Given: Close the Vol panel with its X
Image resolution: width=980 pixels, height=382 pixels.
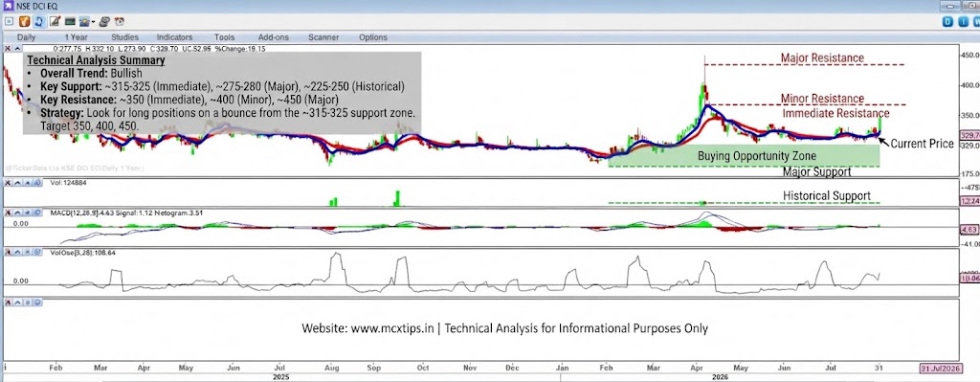Looking at the screenshot, I should (8, 183).
